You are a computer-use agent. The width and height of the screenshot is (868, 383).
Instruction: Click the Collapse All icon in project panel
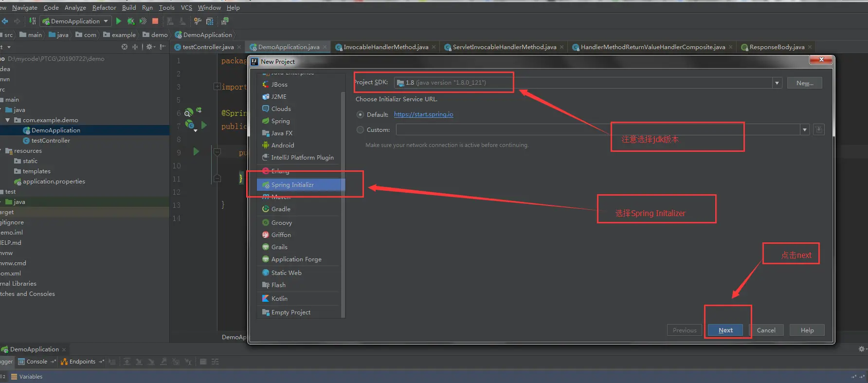click(x=135, y=47)
